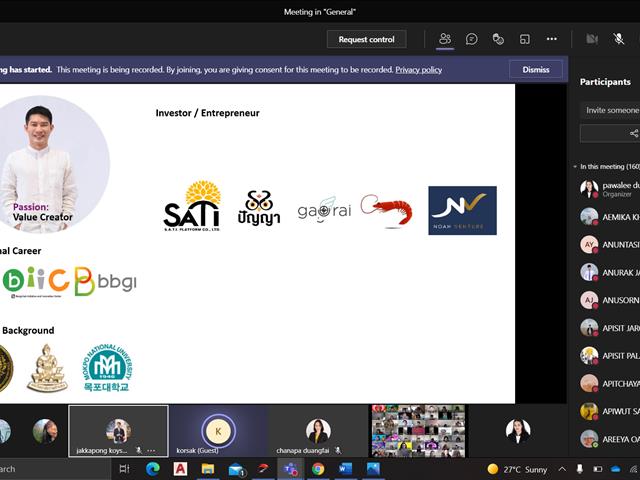Viewport: 640px width, 480px height.
Task: Open the Privacy policy link
Action: tap(418, 70)
